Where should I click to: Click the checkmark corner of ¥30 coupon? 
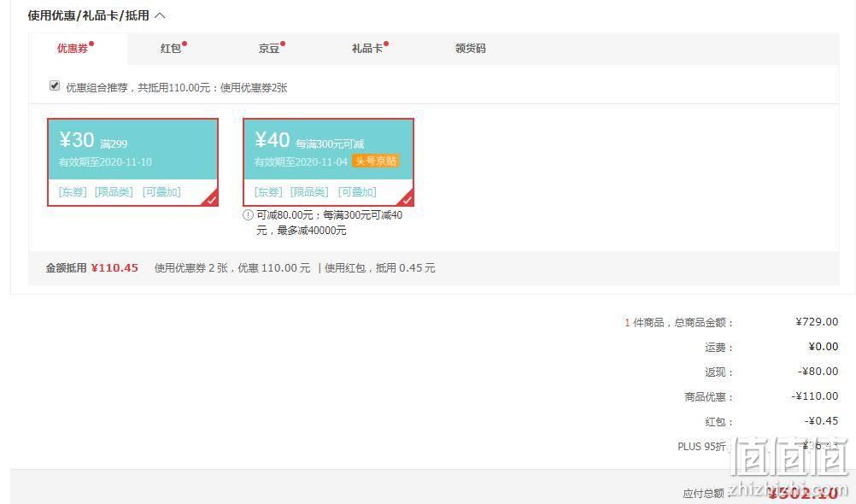pos(211,199)
